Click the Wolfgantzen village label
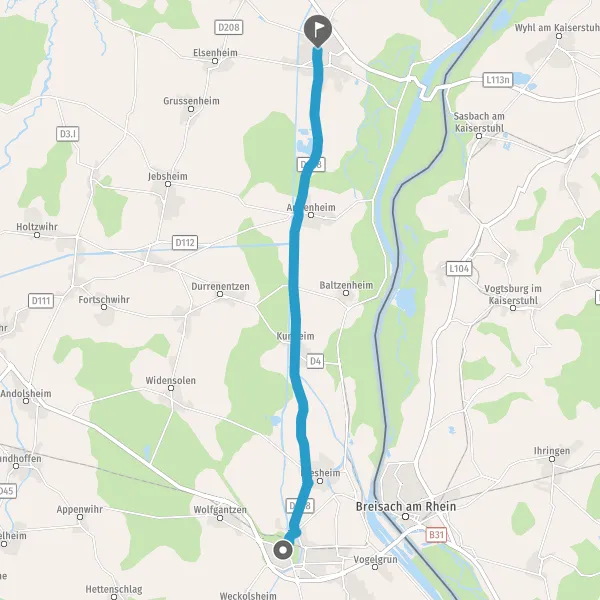Viewport: 600px width, 600px height. pos(220,510)
